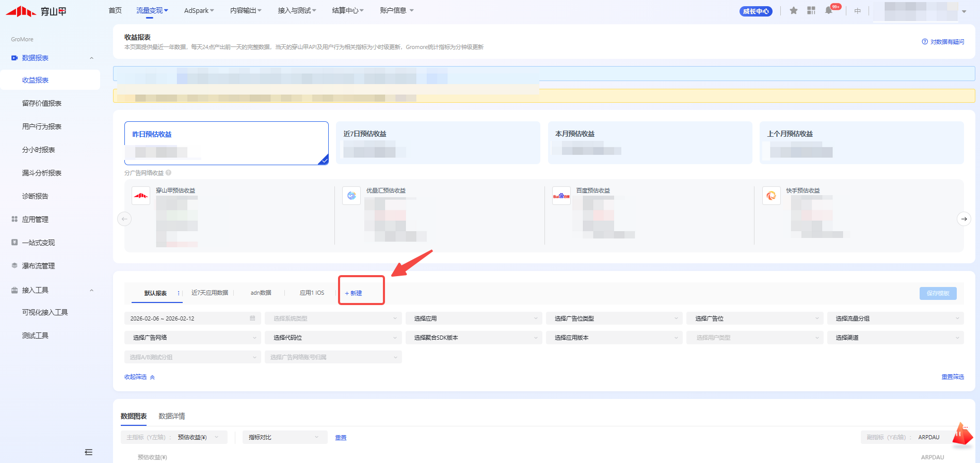This screenshot has height=463, width=980.
Task: Open 留存价值报表 in the sidebar
Action: [x=42, y=103]
